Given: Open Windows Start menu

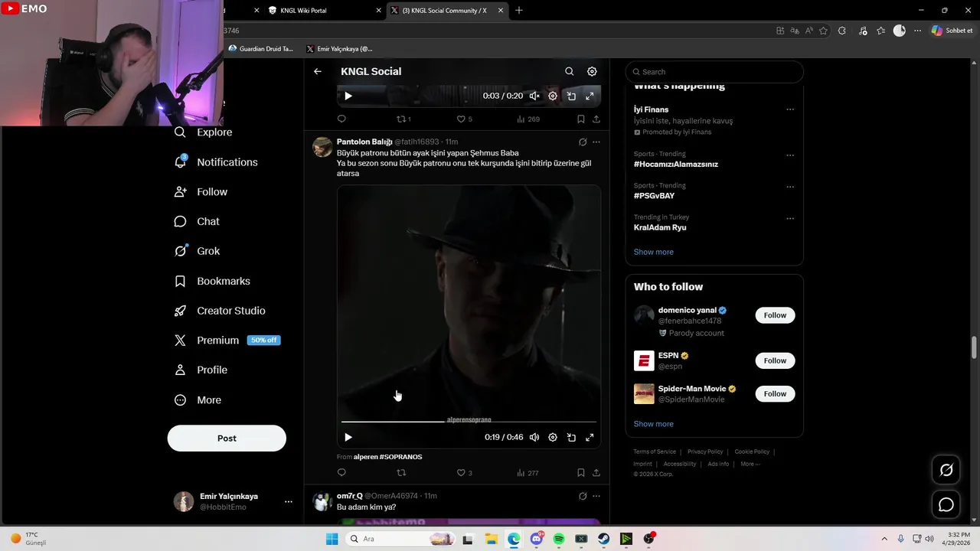Looking at the screenshot, I should (x=332, y=539).
